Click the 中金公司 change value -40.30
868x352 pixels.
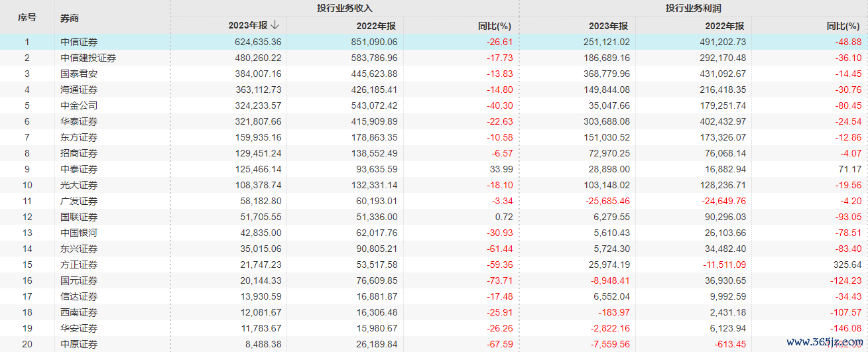(x=500, y=105)
